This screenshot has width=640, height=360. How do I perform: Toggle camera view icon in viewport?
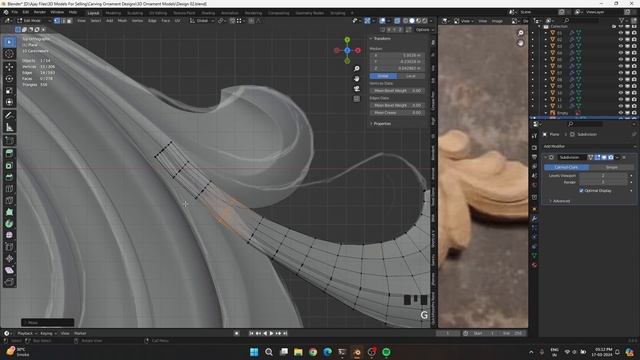pyautogui.click(x=357, y=89)
